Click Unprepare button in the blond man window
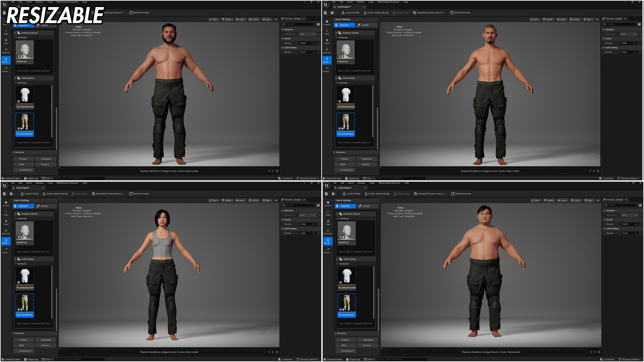 click(x=366, y=158)
